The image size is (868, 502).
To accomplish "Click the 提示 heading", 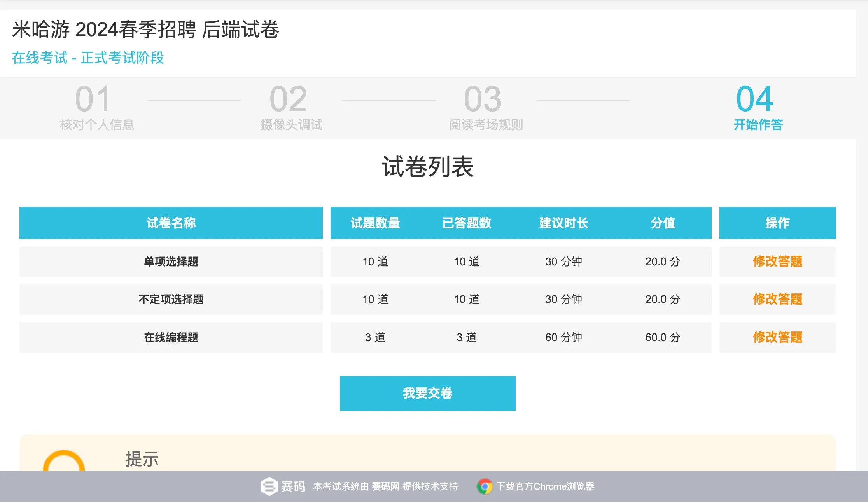I will (142, 459).
